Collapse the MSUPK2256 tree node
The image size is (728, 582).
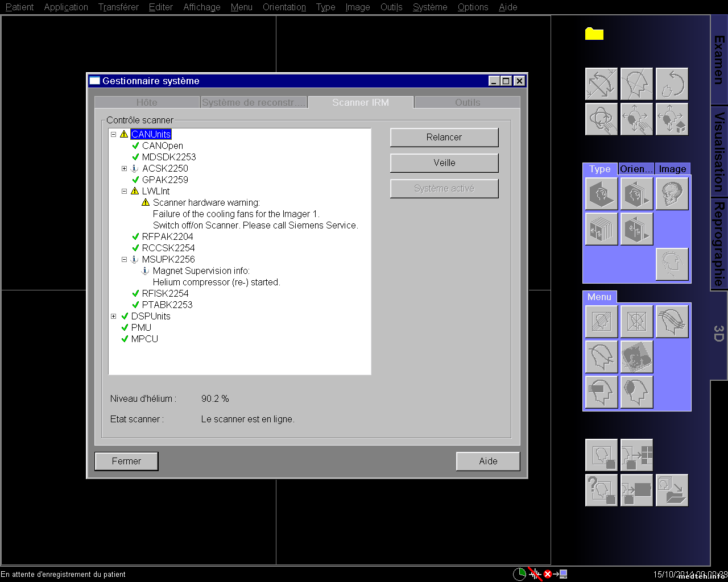point(125,260)
